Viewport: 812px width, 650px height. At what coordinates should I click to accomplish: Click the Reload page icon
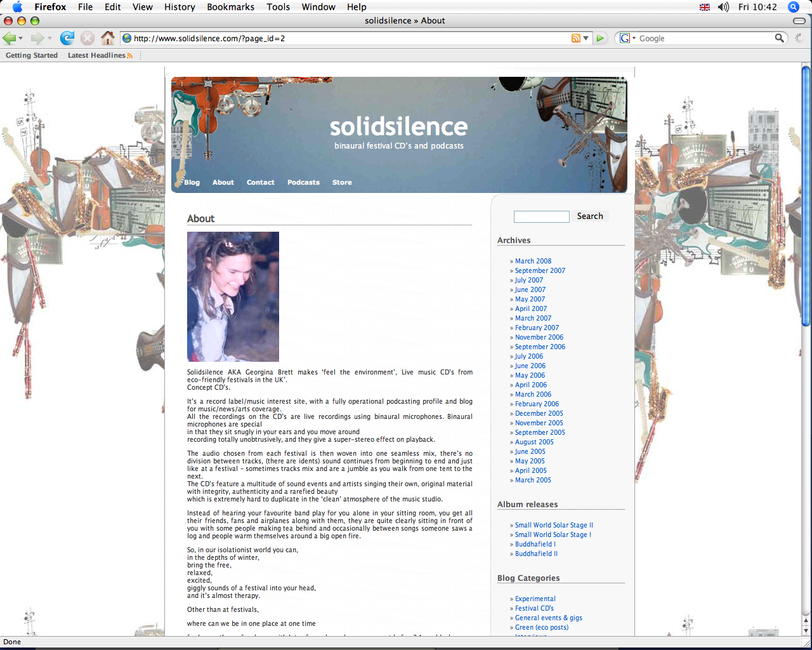67,38
